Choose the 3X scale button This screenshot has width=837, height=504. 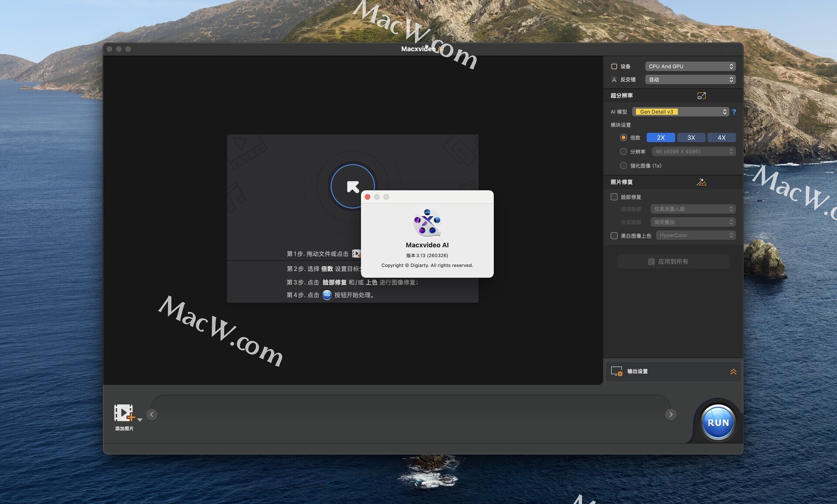[691, 138]
